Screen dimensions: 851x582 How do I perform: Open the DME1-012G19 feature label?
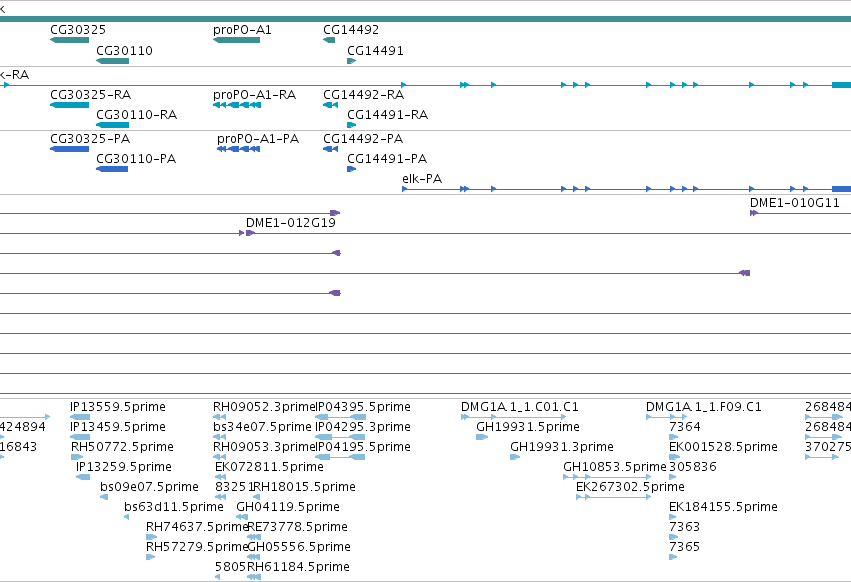(291, 223)
